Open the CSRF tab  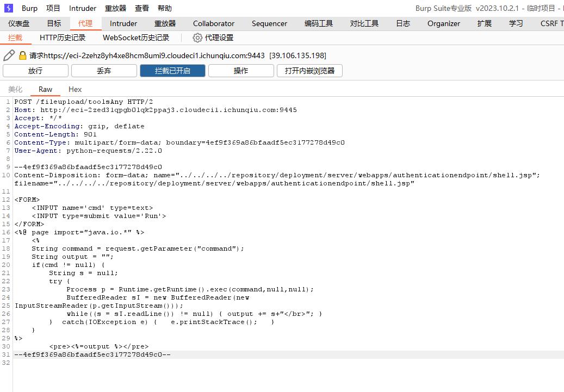551,23
